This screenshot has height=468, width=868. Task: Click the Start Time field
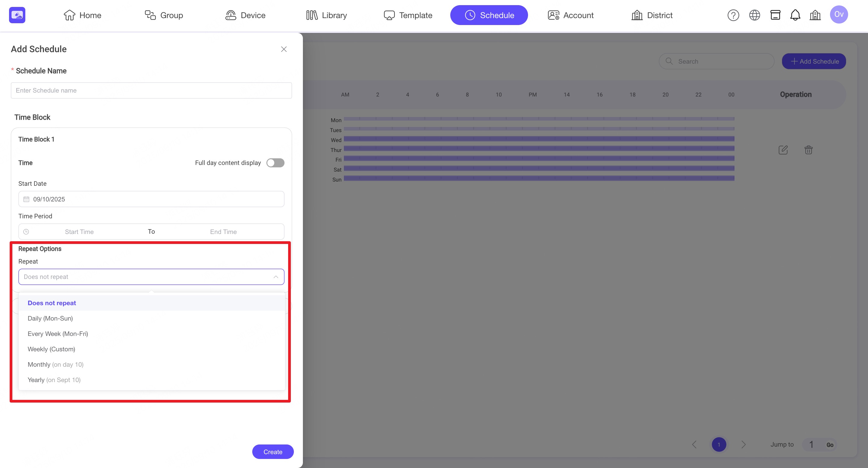tap(79, 232)
